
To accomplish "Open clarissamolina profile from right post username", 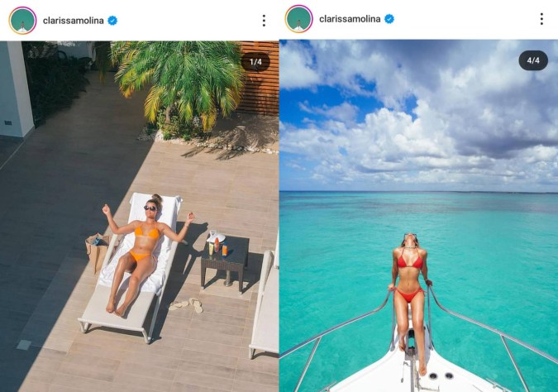I will tap(350, 19).
